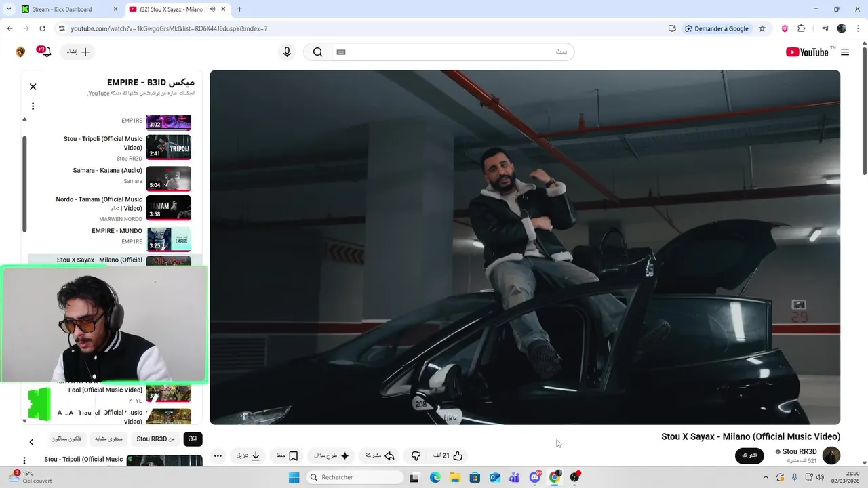Click the YouTube search magnifier button

317,52
